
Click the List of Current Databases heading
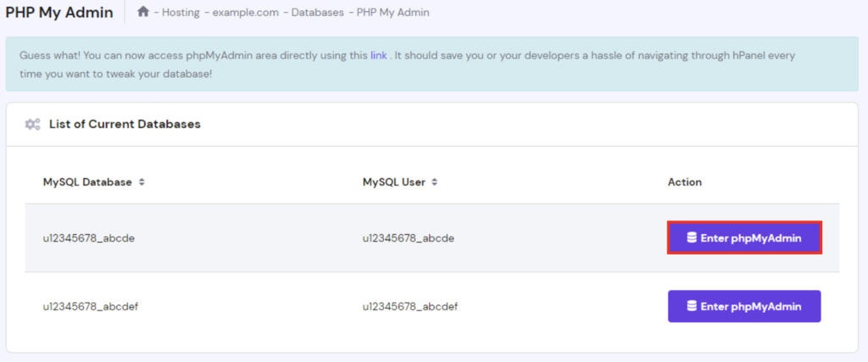click(x=125, y=124)
